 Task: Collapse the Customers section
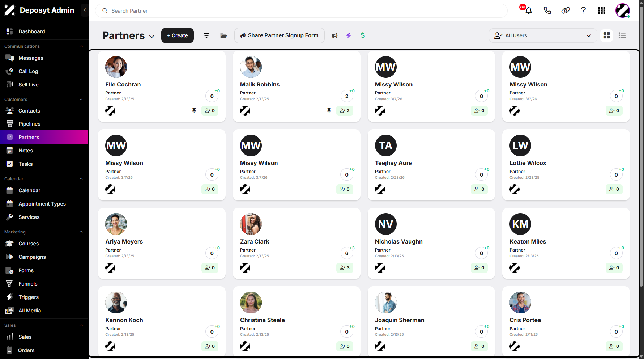(81, 100)
